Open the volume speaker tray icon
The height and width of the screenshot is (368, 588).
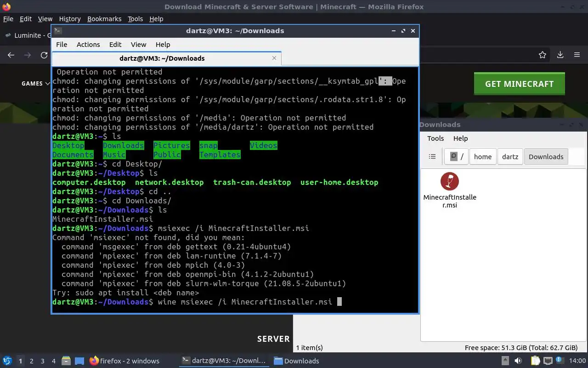click(519, 361)
